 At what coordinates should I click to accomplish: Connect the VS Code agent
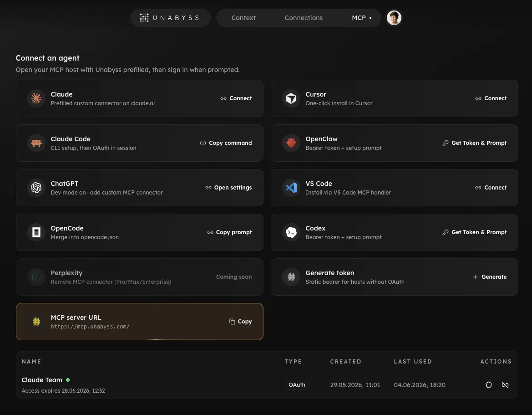[491, 188]
